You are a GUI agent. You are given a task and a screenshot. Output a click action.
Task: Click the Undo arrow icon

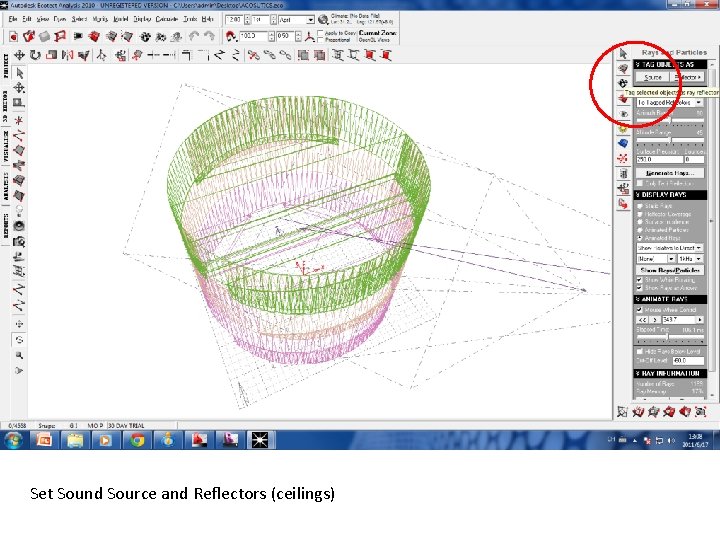(x=194, y=36)
